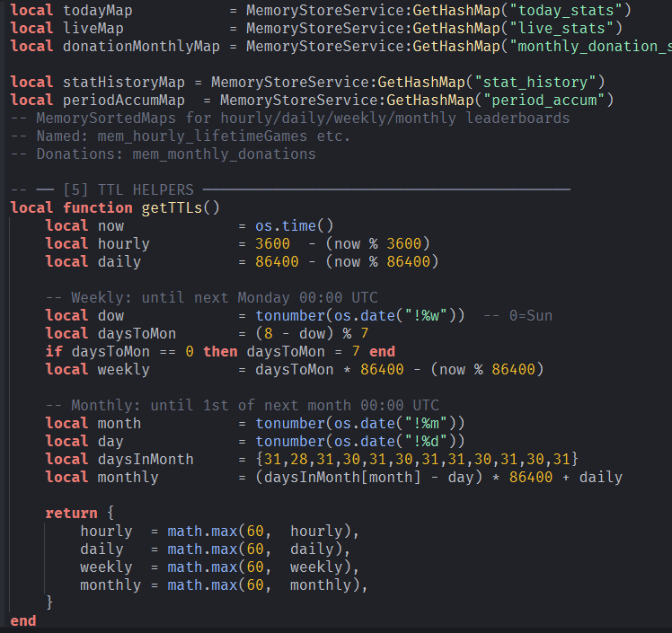Screen dimensions: 672x633
Task: Click the 'local now' declaration name
Action: [111, 225]
